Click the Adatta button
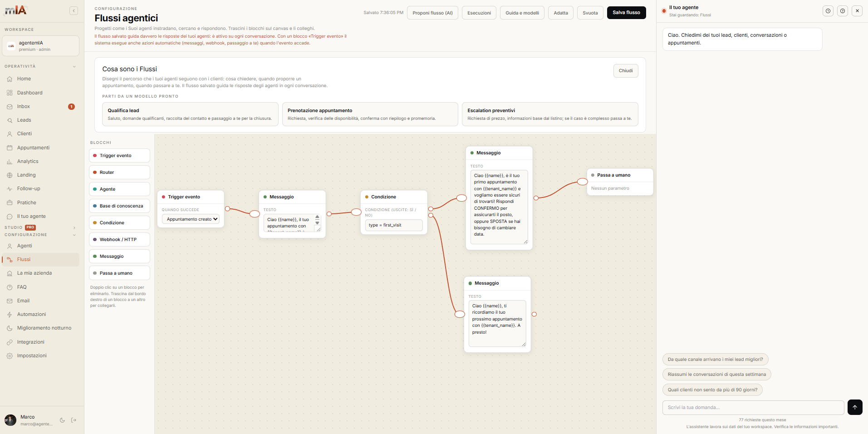Screen dimensions: 868x434 [x=561, y=13]
